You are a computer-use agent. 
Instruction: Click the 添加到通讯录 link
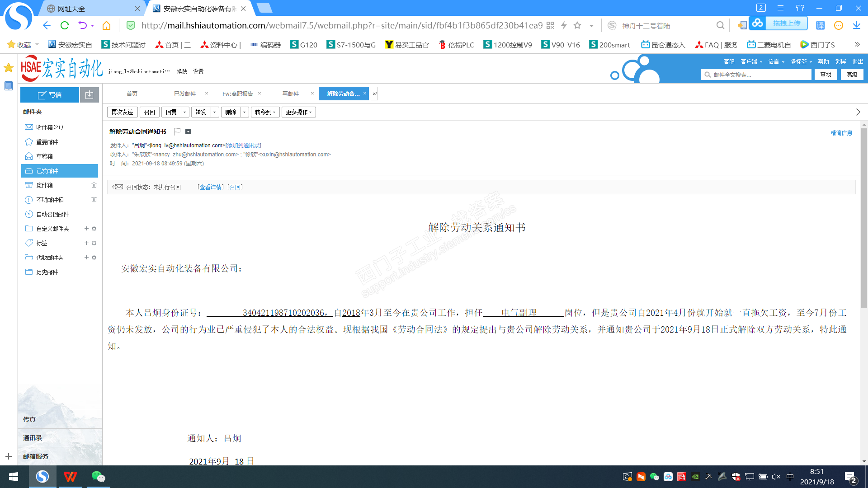point(243,145)
